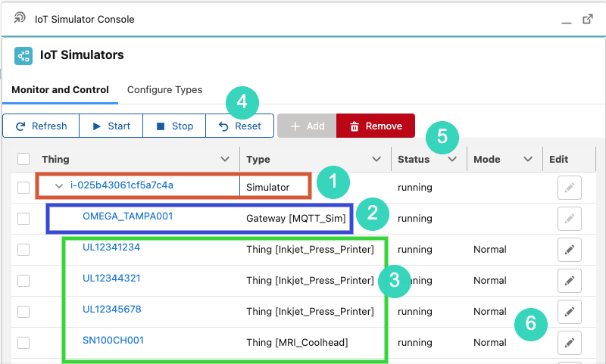Click the Add button
The image size is (606, 364).
[x=307, y=126]
